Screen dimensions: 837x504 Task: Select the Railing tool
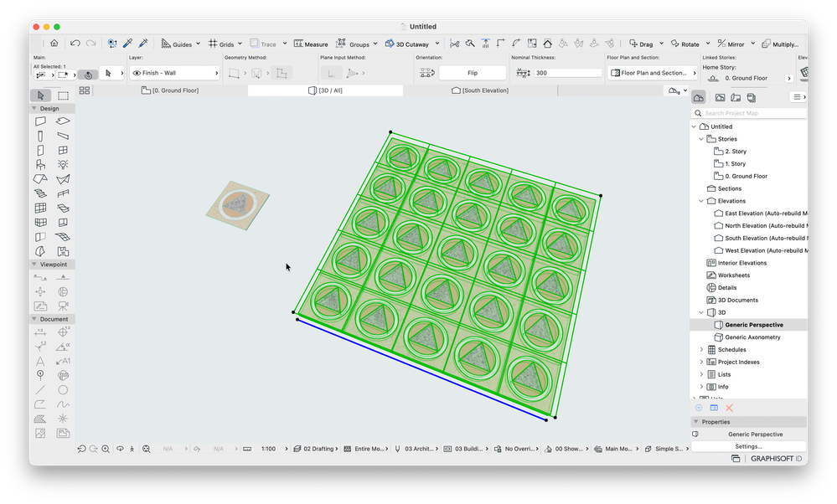(63, 193)
